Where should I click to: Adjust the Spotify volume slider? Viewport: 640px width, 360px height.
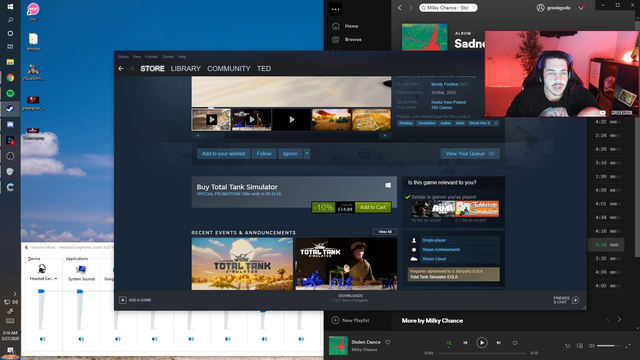click(609, 346)
